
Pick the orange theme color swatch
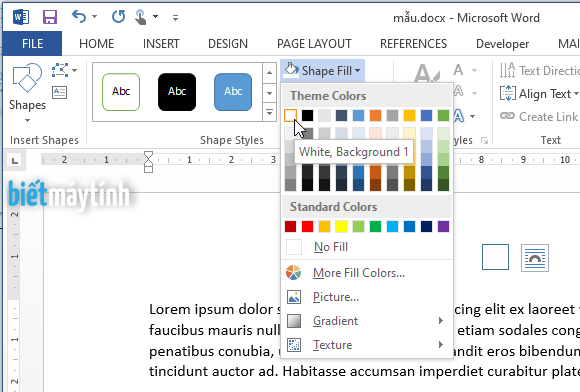[375, 115]
